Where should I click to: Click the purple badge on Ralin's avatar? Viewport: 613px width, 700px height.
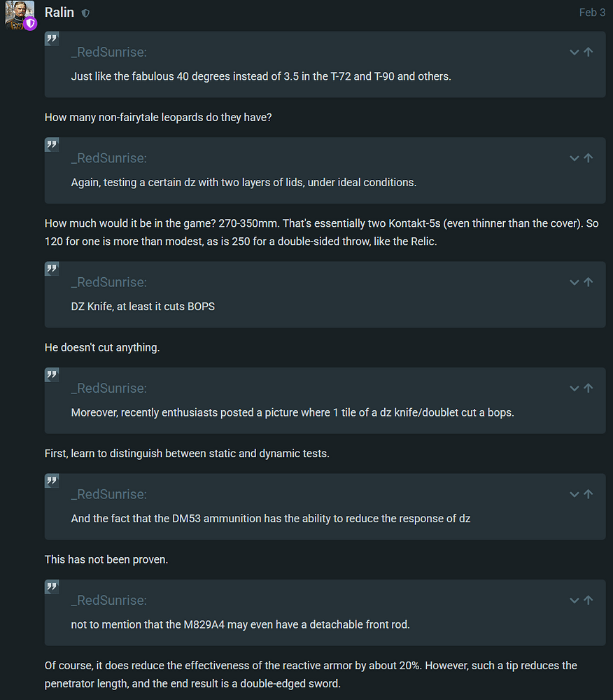(30, 24)
